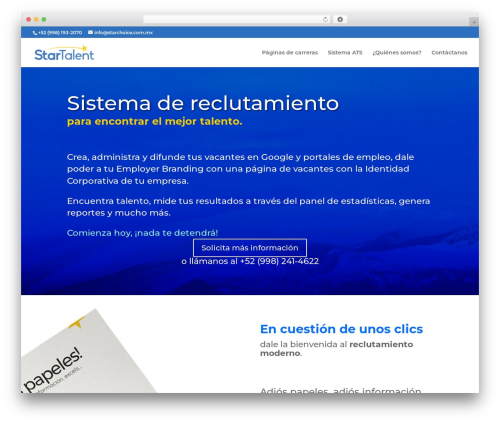The height and width of the screenshot is (423, 500).
Task: Close window with red traffic light
Action: (29, 20)
